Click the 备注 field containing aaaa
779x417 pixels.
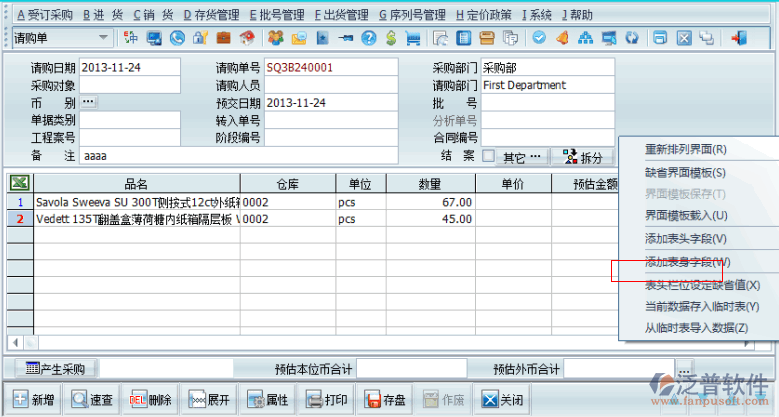[238, 156]
